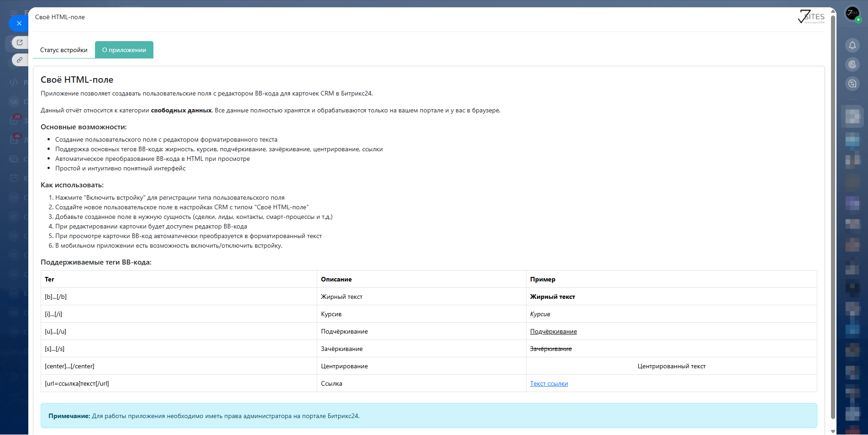The height and width of the screenshot is (435, 868).
Task: Select the О приложении tab
Action: 124,50
